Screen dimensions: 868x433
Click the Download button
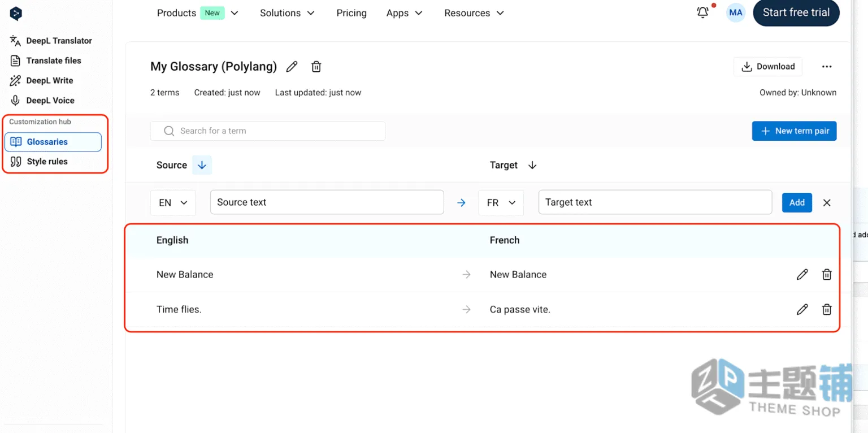point(767,66)
